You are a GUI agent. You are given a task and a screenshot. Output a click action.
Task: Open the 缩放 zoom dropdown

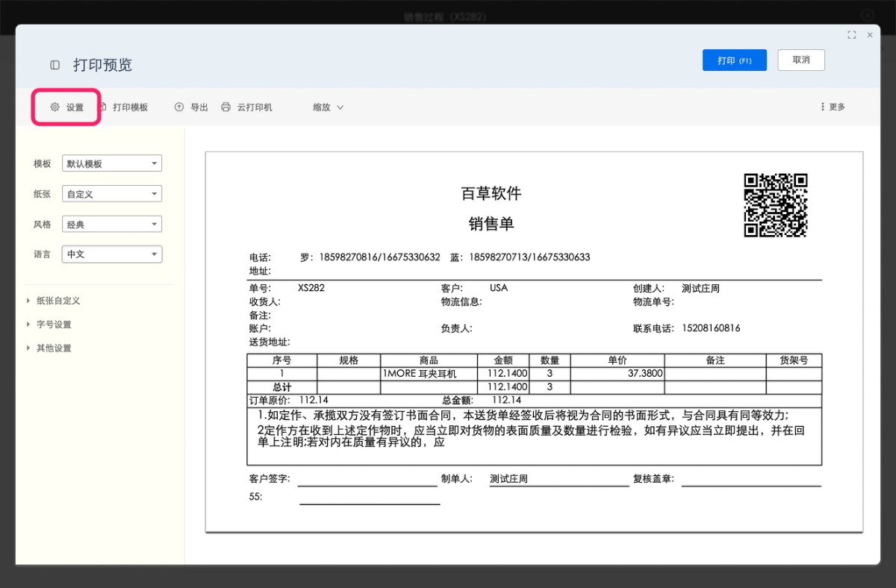click(328, 107)
